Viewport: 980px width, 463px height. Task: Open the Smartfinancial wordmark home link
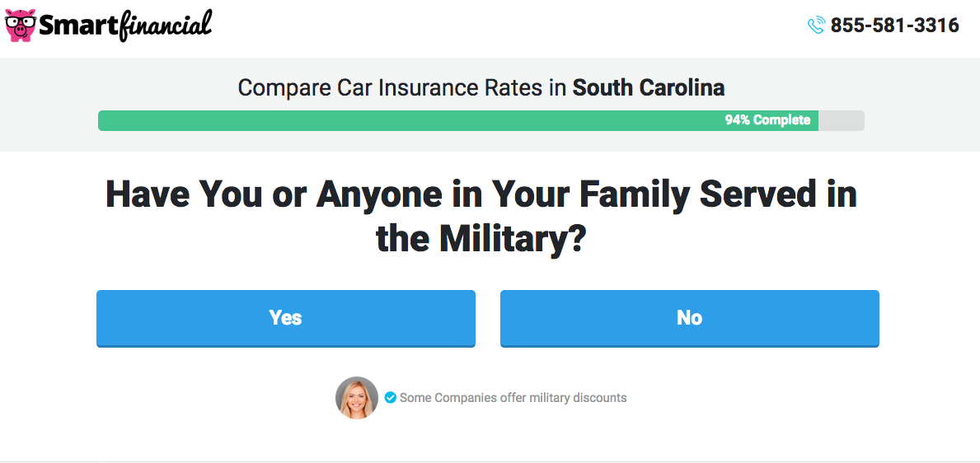coord(125,26)
